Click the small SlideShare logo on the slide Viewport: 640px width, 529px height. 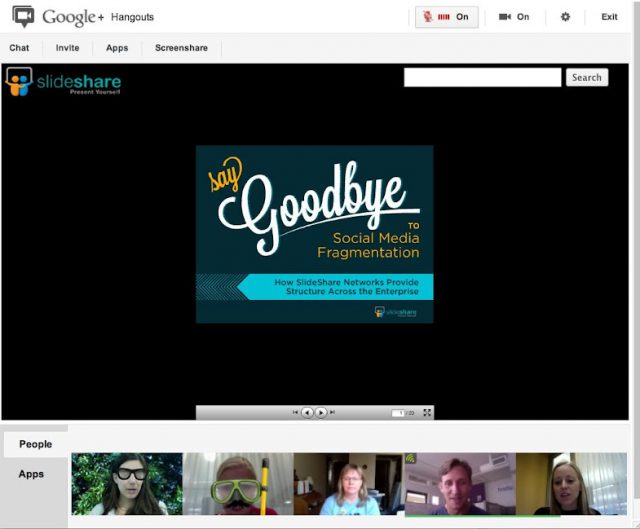tap(396, 312)
